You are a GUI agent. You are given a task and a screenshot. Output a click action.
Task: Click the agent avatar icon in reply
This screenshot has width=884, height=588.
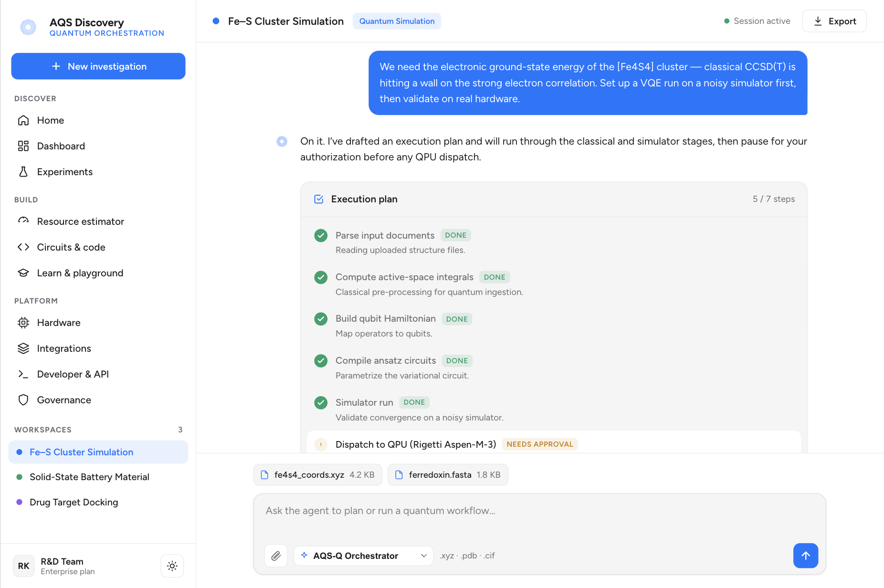[x=282, y=141]
